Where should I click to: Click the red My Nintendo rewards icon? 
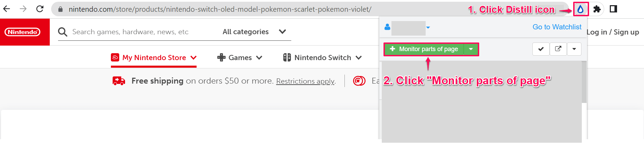(359, 81)
